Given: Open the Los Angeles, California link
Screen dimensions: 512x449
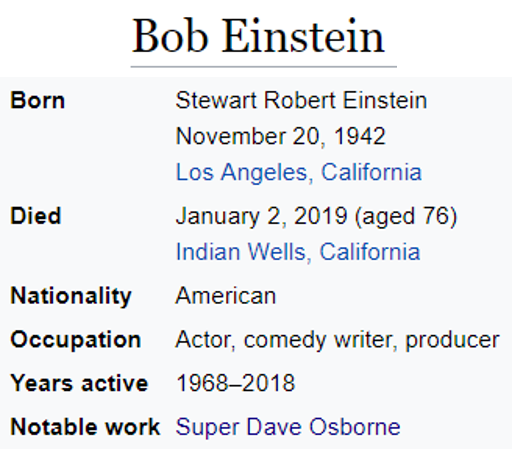Looking at the screenshot, I should point(299,173).
